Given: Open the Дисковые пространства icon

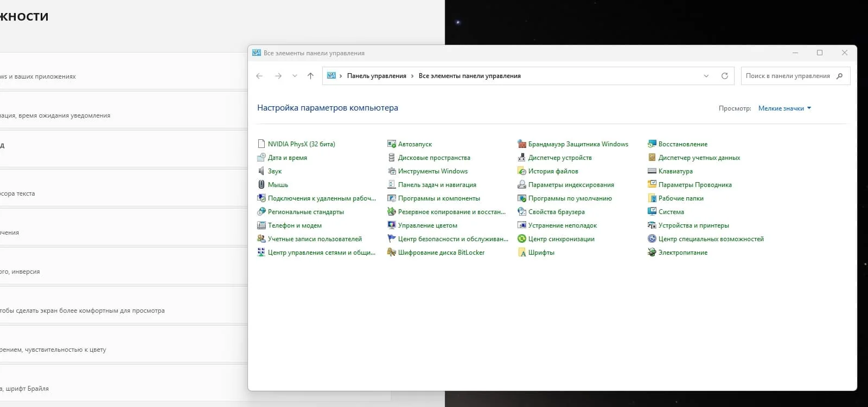Looking at the screenshot, I should pyautogui.click(x=392, y=158).
